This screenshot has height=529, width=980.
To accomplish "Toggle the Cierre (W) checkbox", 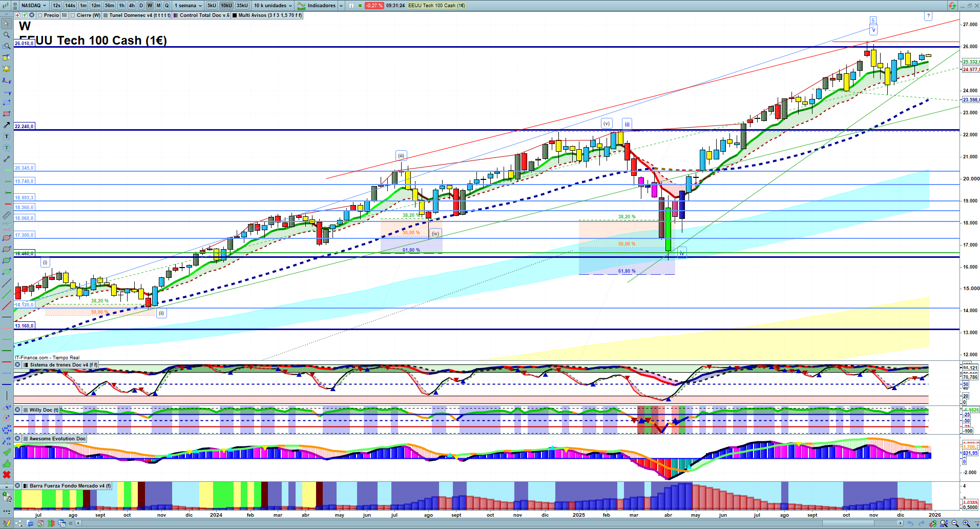I will (73, 15).
